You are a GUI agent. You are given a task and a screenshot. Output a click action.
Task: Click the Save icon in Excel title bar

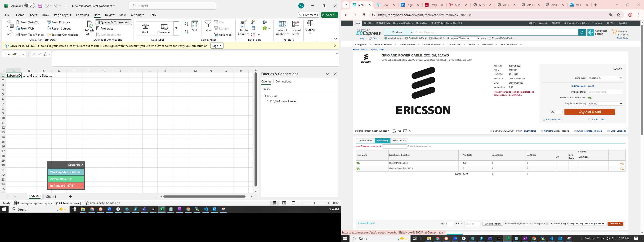40,5
